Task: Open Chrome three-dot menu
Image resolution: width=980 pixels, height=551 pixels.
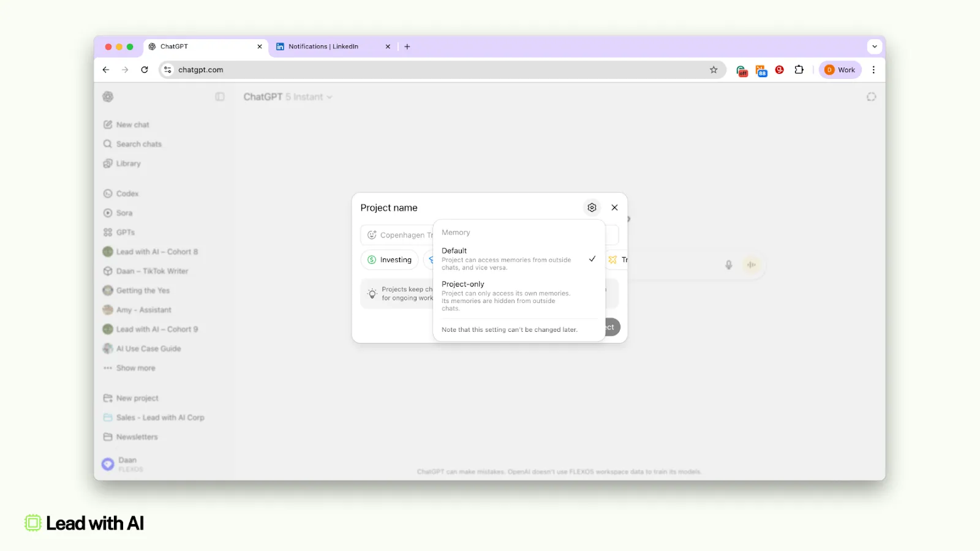Action: click(x=873, y=70)
